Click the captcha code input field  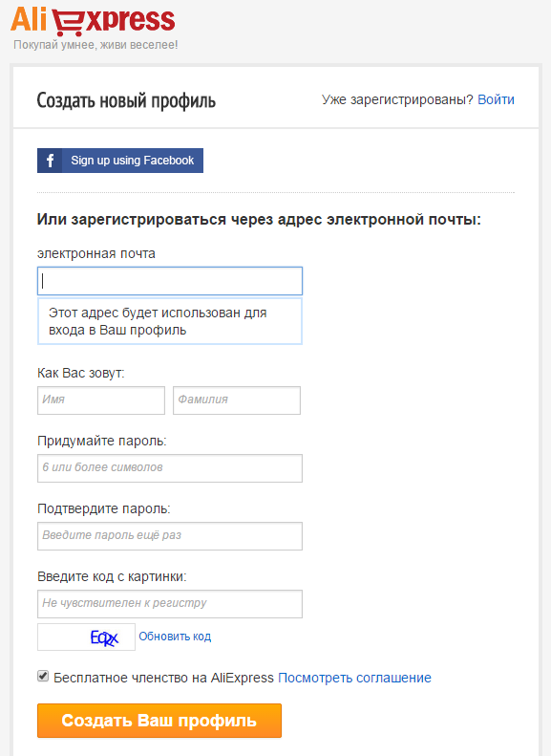pos(170,604)
